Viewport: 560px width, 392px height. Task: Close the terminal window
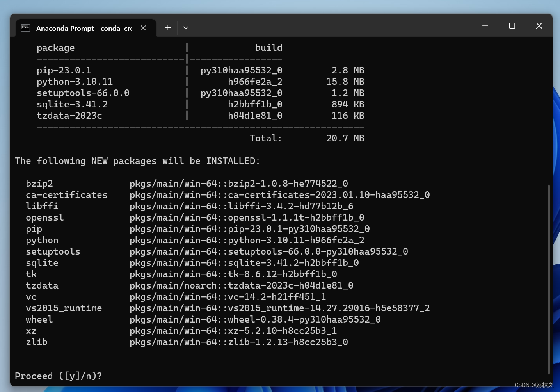[x=539, y=26]
